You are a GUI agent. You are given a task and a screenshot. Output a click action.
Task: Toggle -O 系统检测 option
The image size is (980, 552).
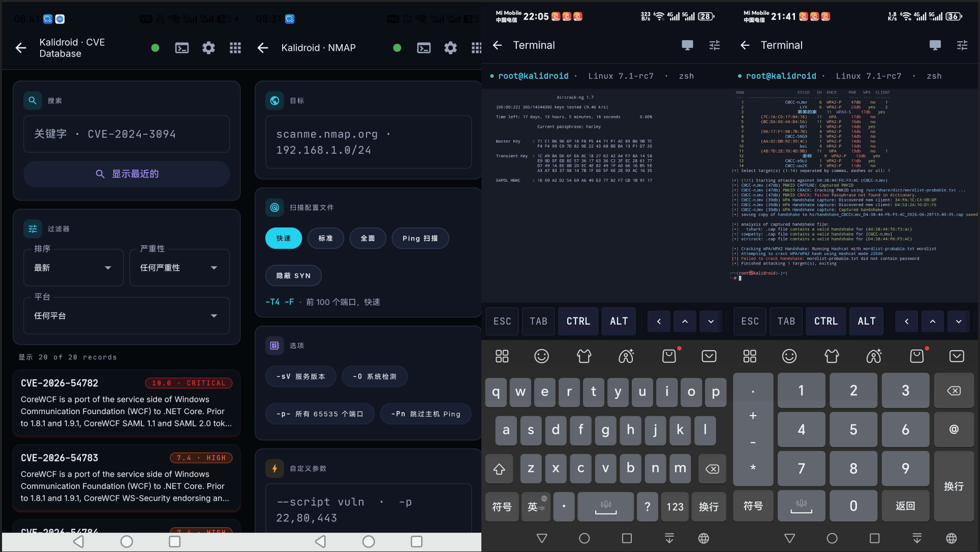coord(375,376)
